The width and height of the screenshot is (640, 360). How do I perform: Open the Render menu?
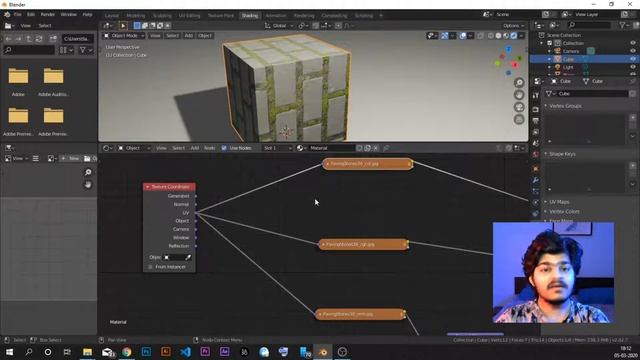[47, 14]
